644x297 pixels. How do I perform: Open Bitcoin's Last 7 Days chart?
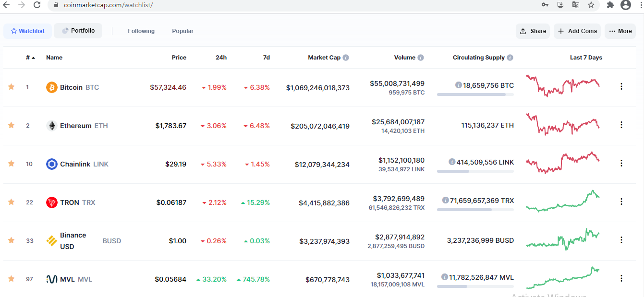coord(563,85)
